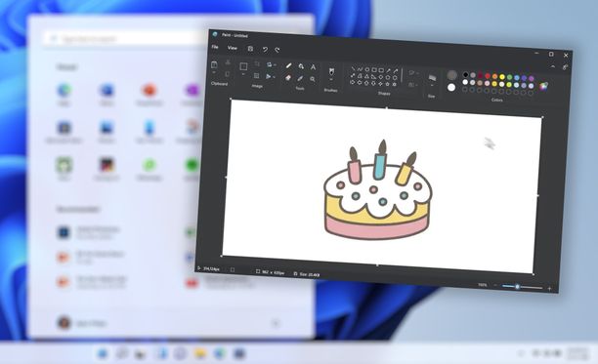Expand the rectangular Select tool dropdown arrow
This screenshot has height=364, width=598.
point(243,74)
